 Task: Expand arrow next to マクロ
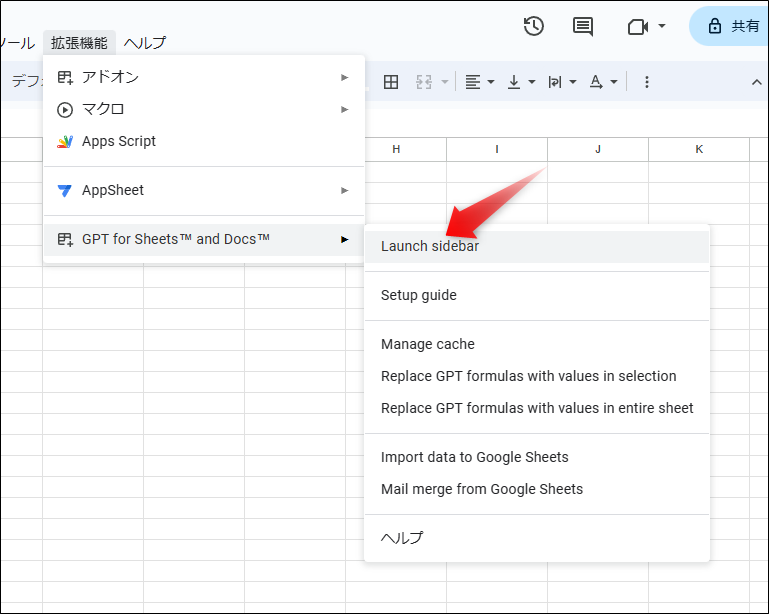point(345,109)
